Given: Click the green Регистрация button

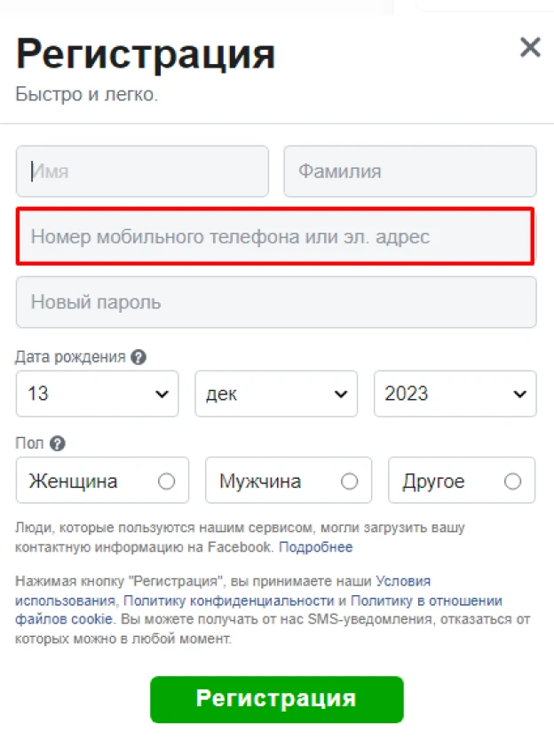Looking at the screenshot, I should (x=277, y=699).
